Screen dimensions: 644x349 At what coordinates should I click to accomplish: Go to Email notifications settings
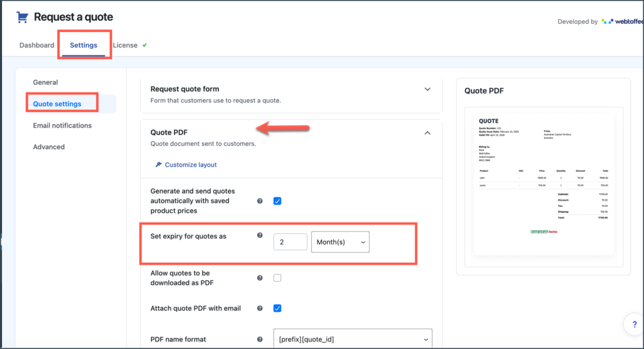(62, 126)
